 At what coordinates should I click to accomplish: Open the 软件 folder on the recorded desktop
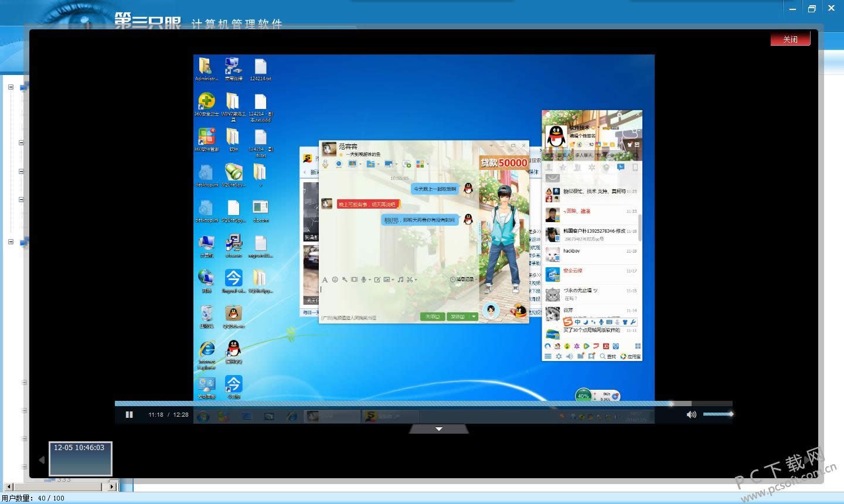(233, 140)
